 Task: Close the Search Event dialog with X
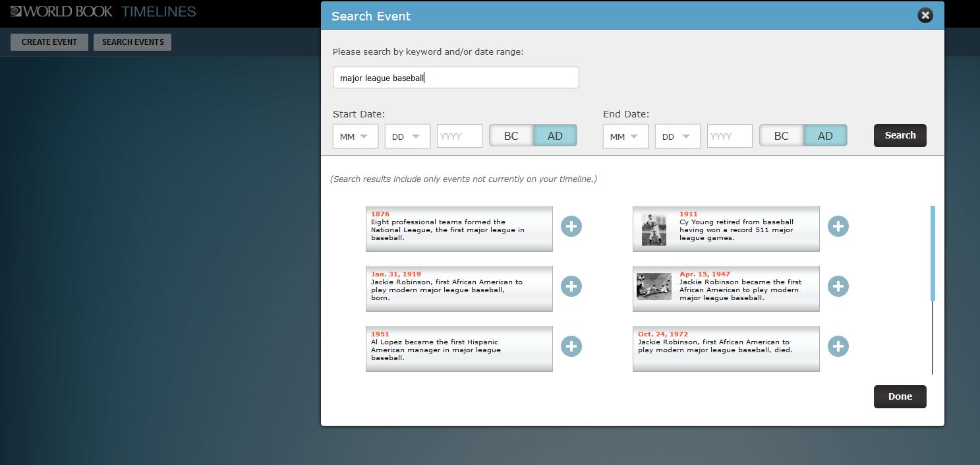925,15
